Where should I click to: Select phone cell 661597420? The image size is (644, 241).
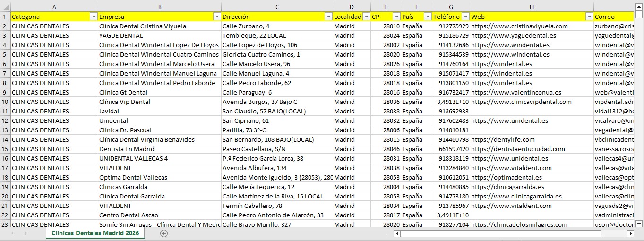451,149
